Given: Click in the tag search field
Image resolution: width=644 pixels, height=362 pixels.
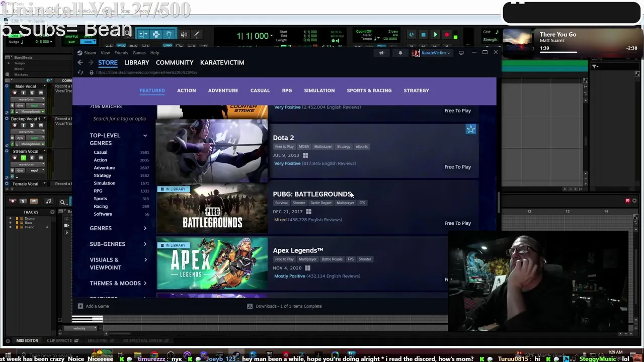Looking at the screenshot, I should (x=119, y=119).
